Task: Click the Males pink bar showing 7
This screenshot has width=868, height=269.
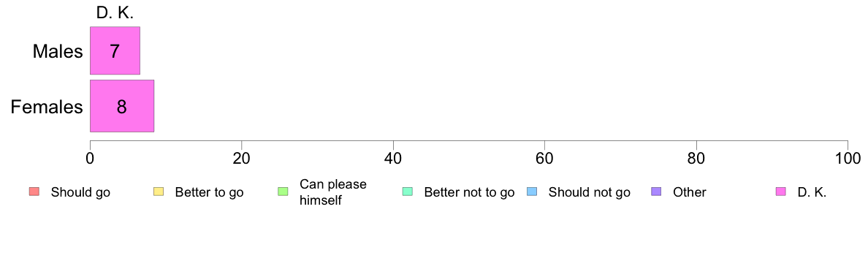Action: click(115, 50)
